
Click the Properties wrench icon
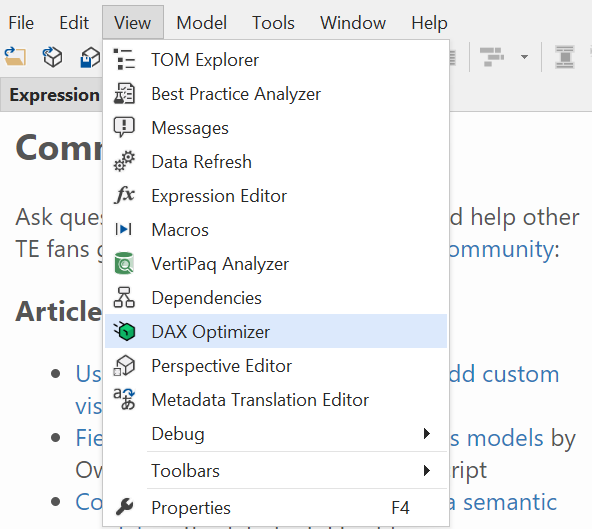124,507
